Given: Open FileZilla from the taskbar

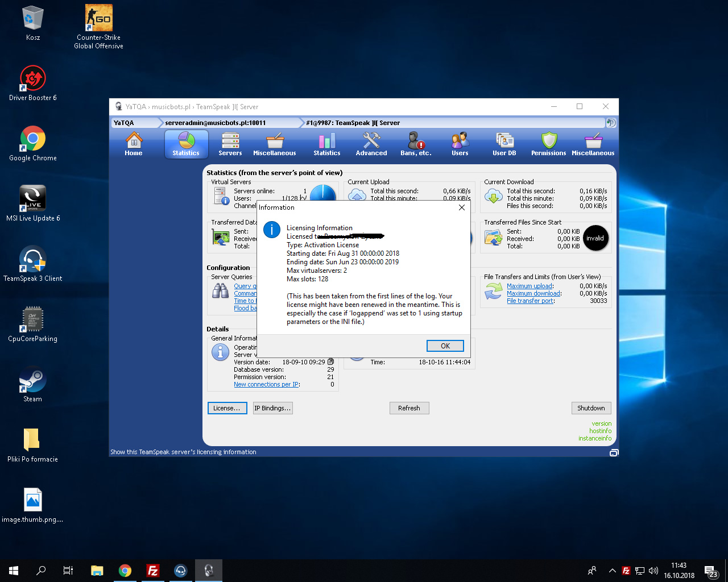Looking at the screenshot, I should [x=152, y=571].
